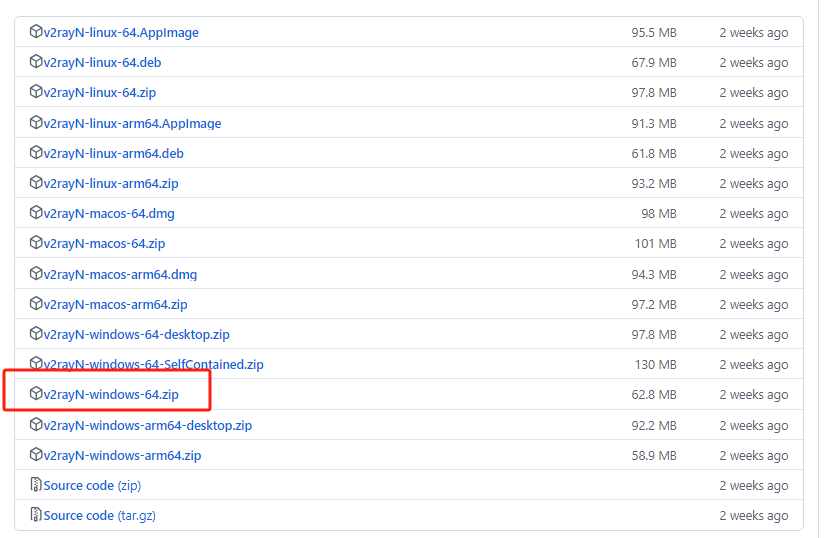
Task: Click package icon beside v2rayN-windows-arm64.zip
Action: (x=36, y=454)
